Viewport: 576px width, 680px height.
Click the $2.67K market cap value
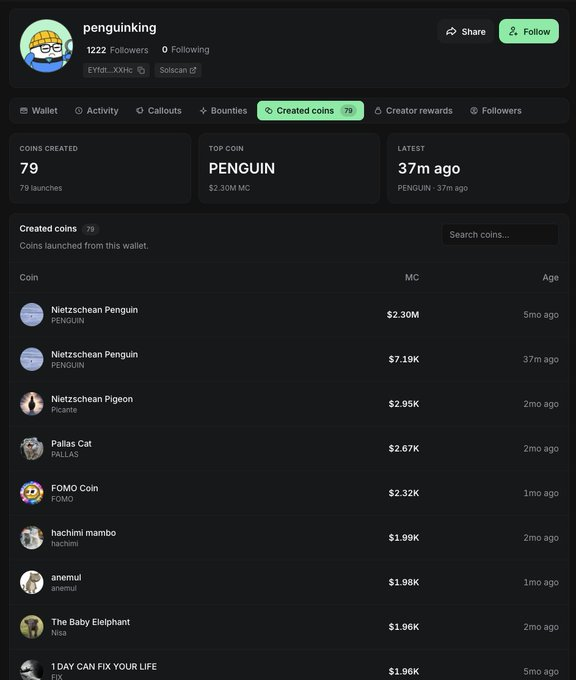404,448
